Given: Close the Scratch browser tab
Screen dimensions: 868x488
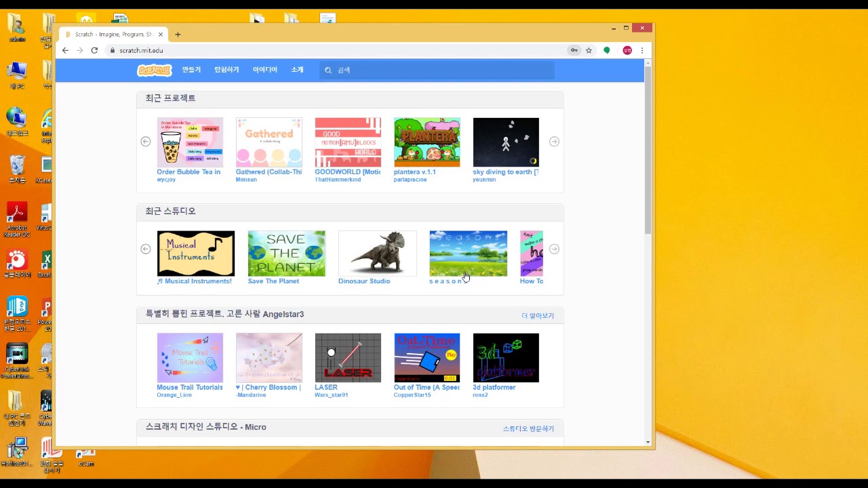Looking at the screenshot, I should tap(161, 35).
